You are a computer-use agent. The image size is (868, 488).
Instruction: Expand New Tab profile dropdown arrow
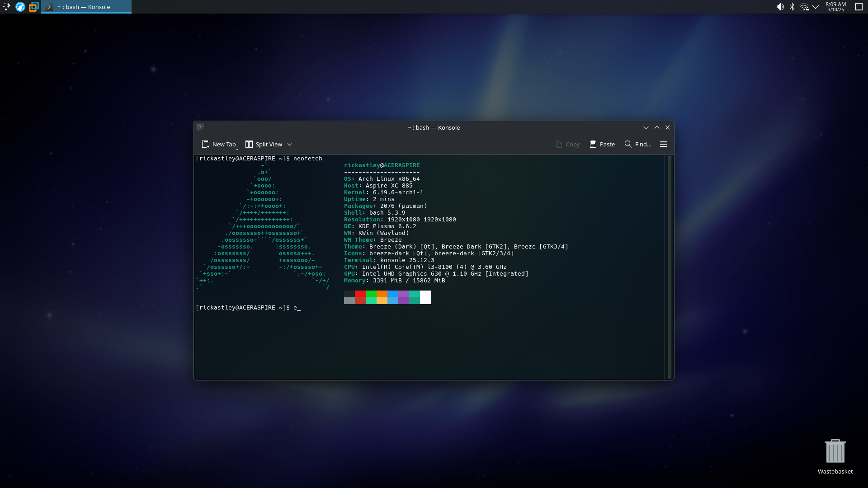237,149
